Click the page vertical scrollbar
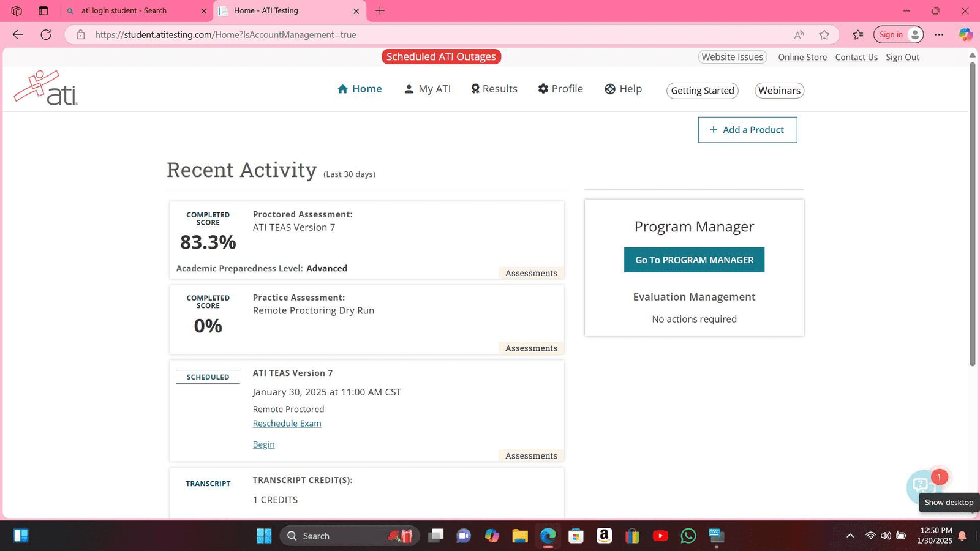The width and height of the screenshot is (980, 551). [972, 214]
